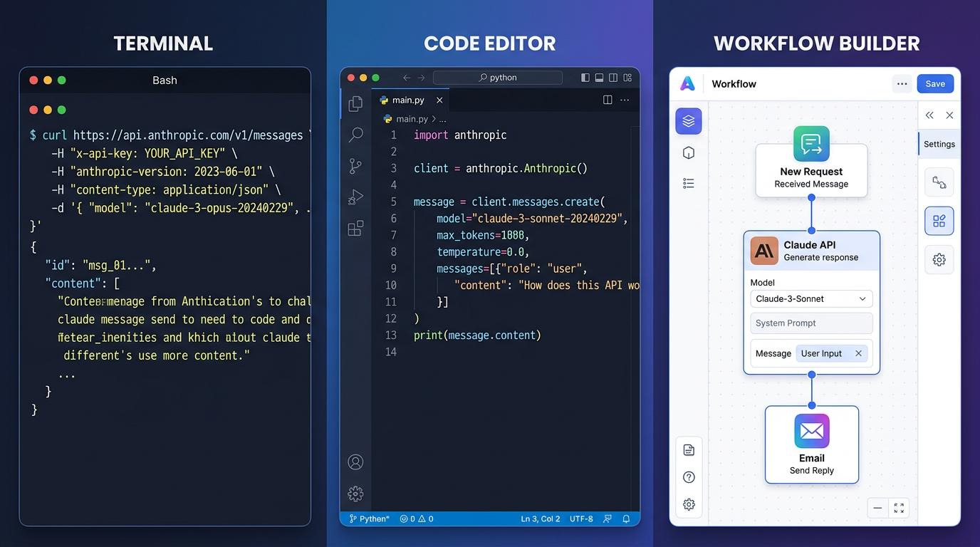This screenshot has height=547, width=980.
Task: Close the Workflow settings panel
Action: click(x=949, y=115)
